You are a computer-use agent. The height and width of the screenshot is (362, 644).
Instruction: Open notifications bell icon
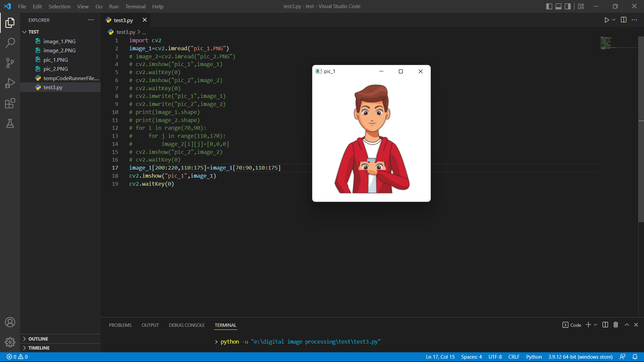[635, 357]
